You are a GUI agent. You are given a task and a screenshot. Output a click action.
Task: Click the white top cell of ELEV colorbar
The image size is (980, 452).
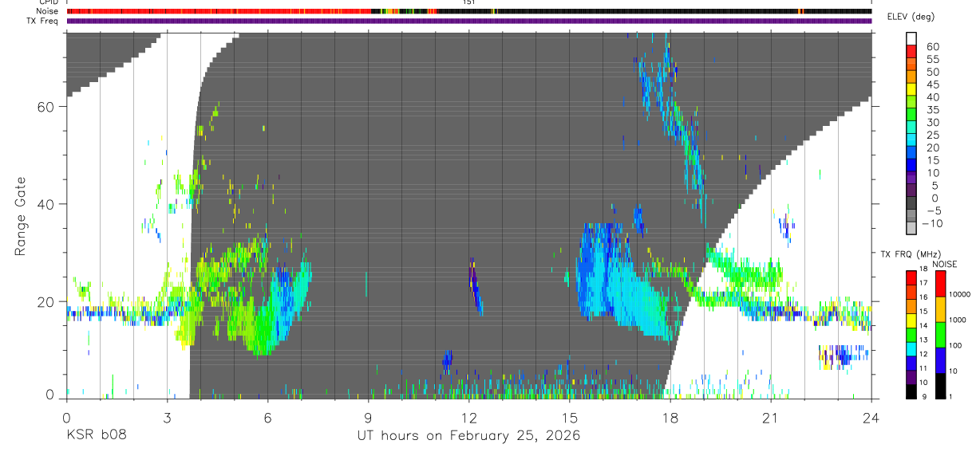click(x=912, y=38)
